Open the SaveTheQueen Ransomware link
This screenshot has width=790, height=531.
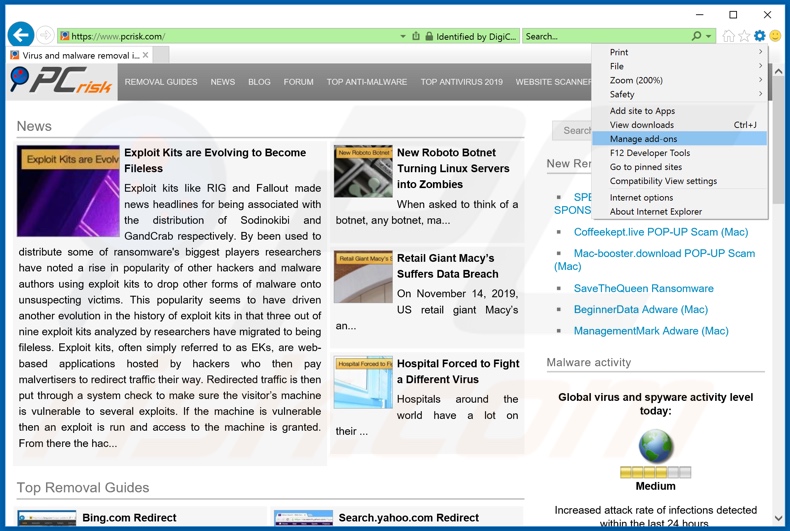(643, 289)
